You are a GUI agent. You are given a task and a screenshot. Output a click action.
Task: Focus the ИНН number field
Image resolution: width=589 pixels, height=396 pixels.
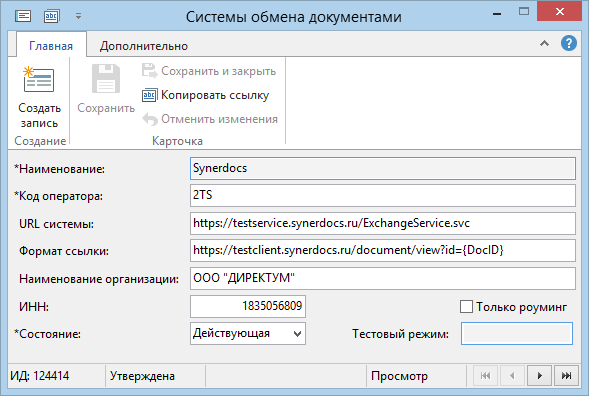pyautogui.click(x=248, y=307)
